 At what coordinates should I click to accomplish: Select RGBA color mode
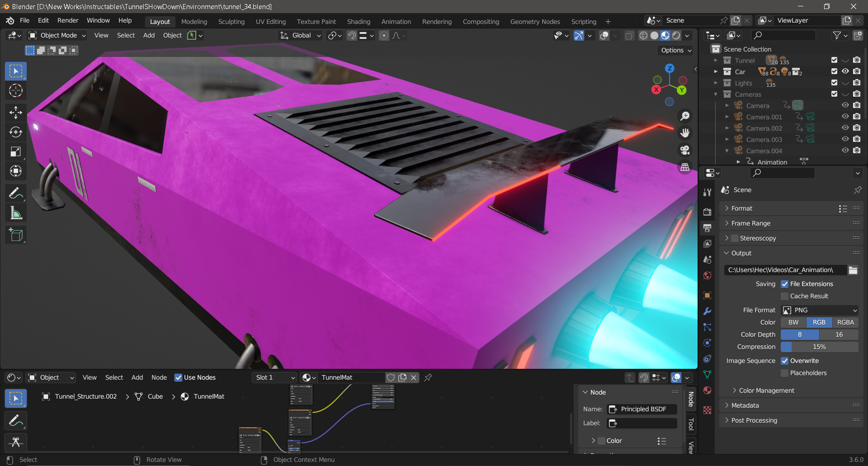pyautogui.click(x=845, y=322)
